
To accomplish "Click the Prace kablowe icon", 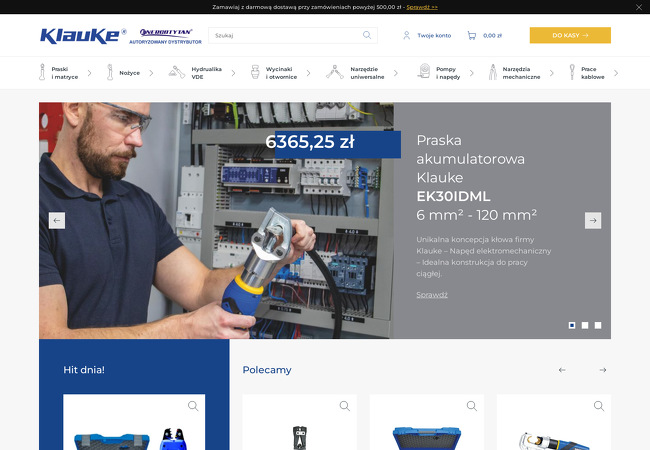I will pyautogui.click(x=572, y=72).
